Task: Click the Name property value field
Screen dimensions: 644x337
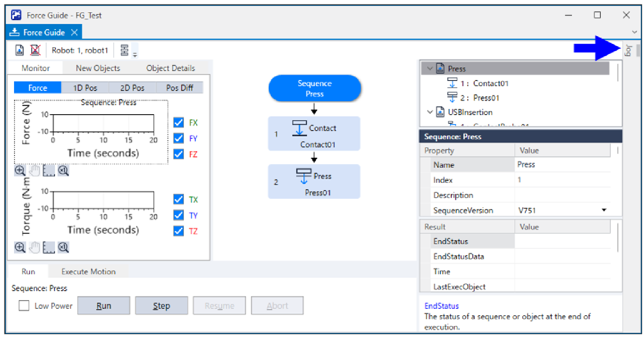Action: 562,165
